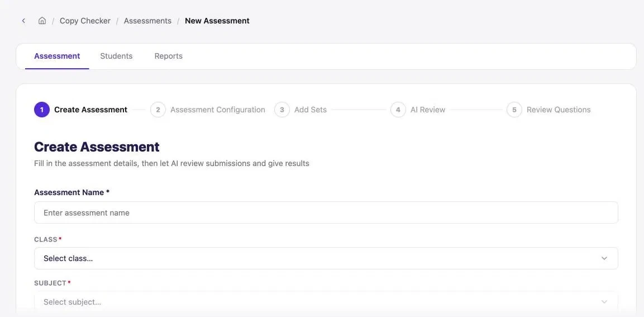Select step 1 circle icon
The image size is (644, 317).
pos(42,110)
